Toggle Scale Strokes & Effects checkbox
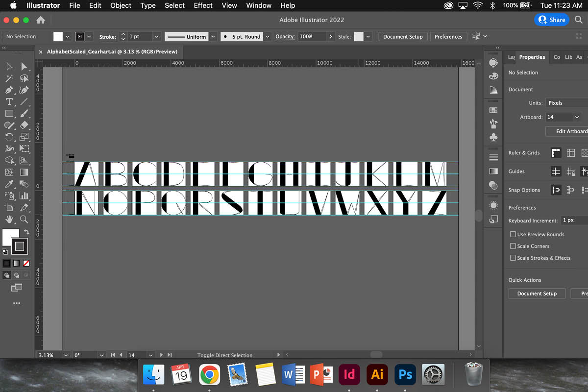 pyautogui.click(x=513, y=258)
